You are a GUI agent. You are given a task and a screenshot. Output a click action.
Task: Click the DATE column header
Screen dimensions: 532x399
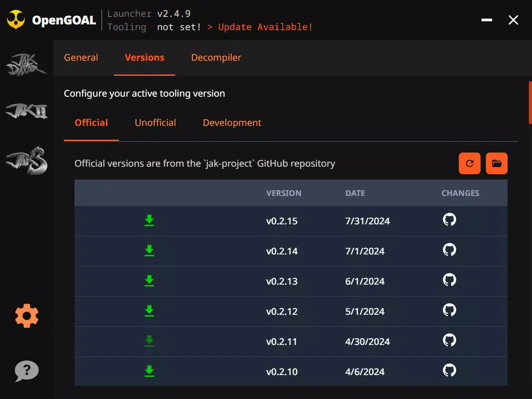(355, 193)
